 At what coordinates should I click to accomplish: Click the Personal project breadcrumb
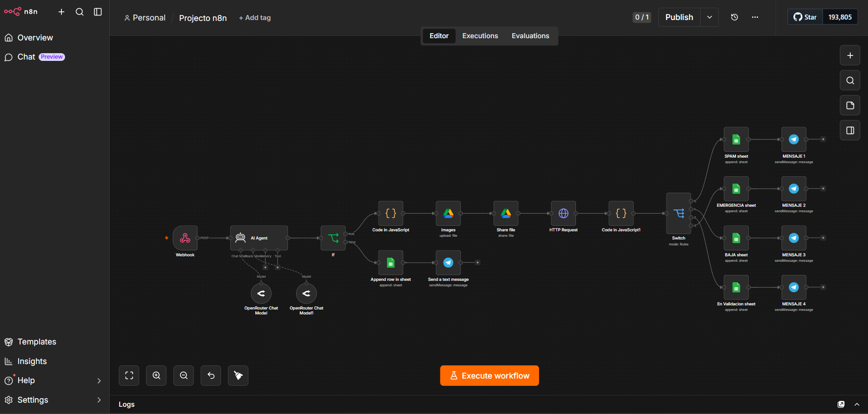pyautogui.click(x=145, y=18)
